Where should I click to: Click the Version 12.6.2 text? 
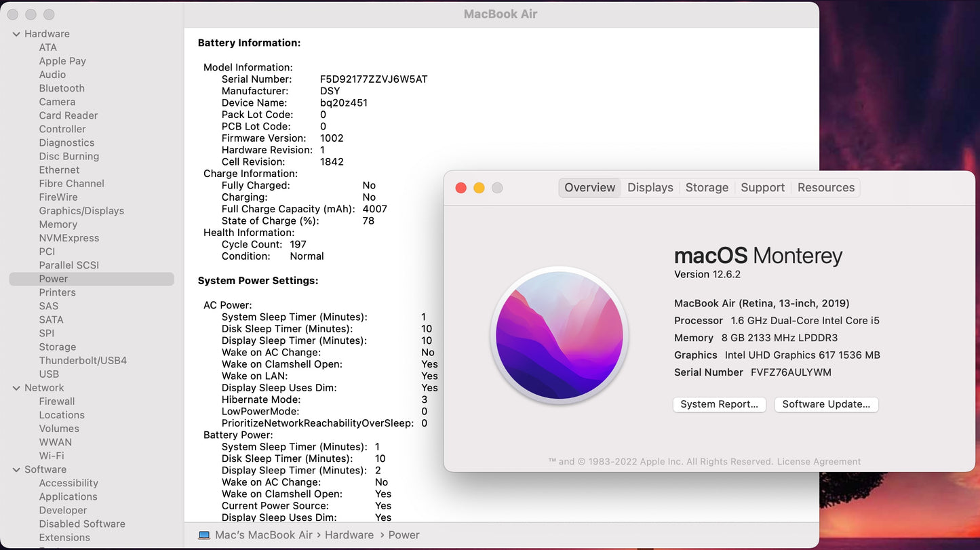[x=707, y=275]
